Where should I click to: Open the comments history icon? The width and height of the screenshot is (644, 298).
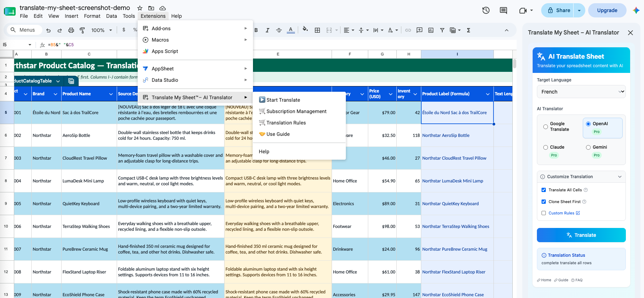point(503,10)
